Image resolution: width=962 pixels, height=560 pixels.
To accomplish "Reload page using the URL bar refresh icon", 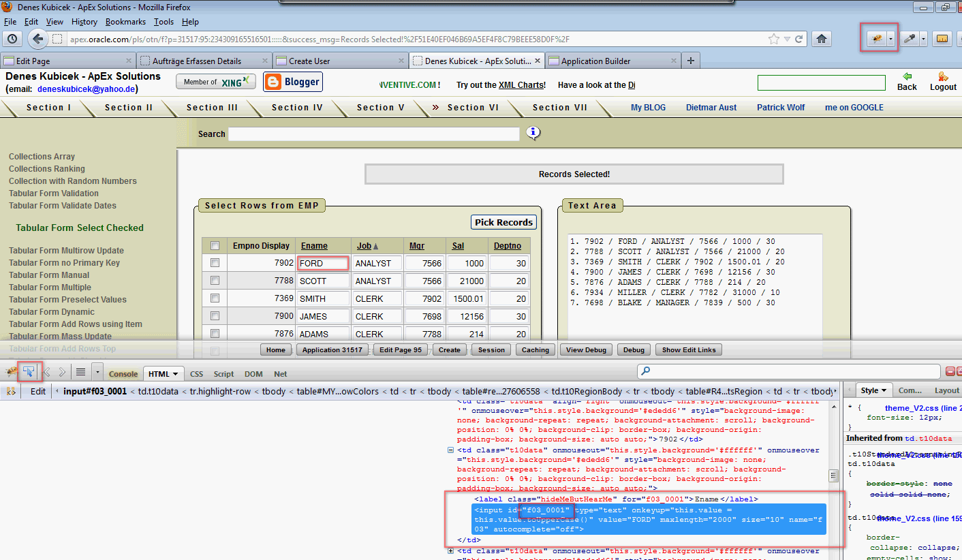I will 798,39.
